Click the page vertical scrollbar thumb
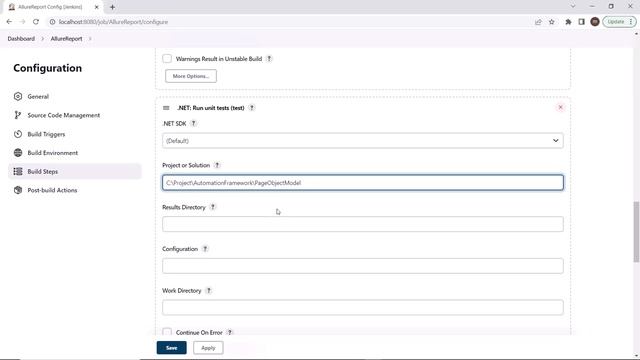The width and height of the screenshot is (640, 360). tap(636, 231)
